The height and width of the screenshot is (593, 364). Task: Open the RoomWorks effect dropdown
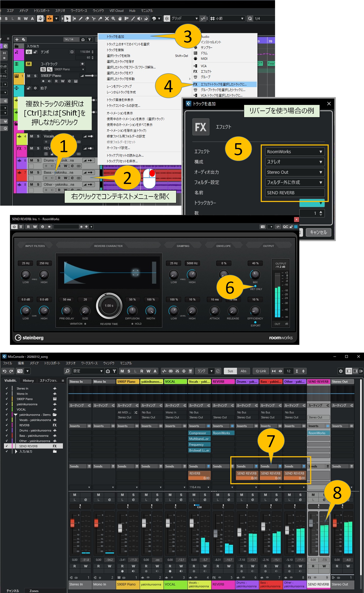[295, 152]
